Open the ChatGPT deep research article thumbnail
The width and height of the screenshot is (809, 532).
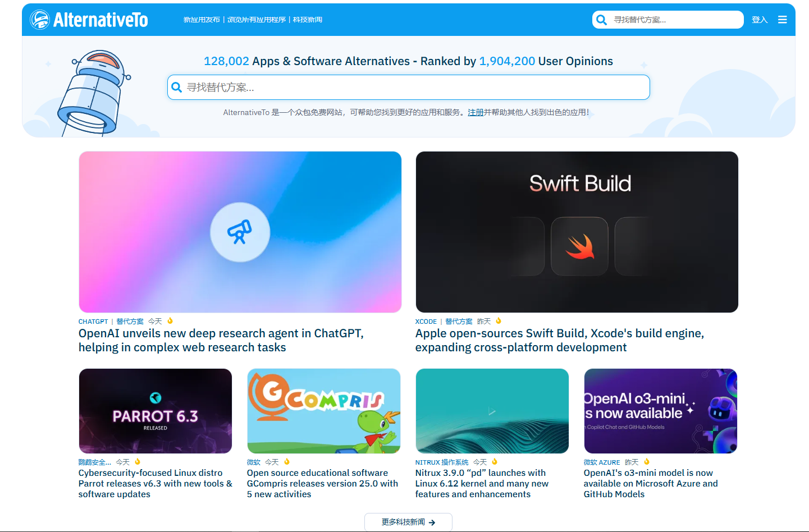click(x=240, y=232)
